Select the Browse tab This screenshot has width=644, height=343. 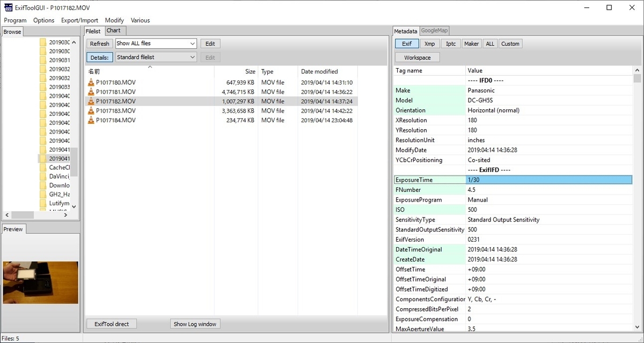point(12,32)
